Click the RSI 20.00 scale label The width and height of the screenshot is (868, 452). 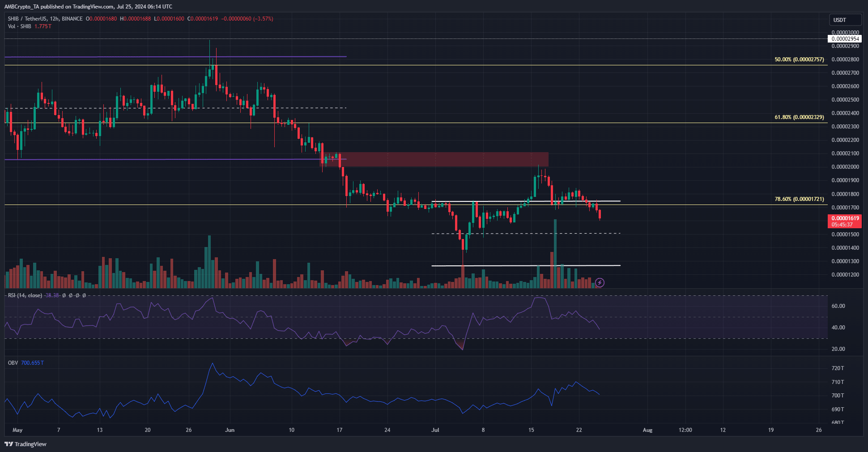point(838,349)
